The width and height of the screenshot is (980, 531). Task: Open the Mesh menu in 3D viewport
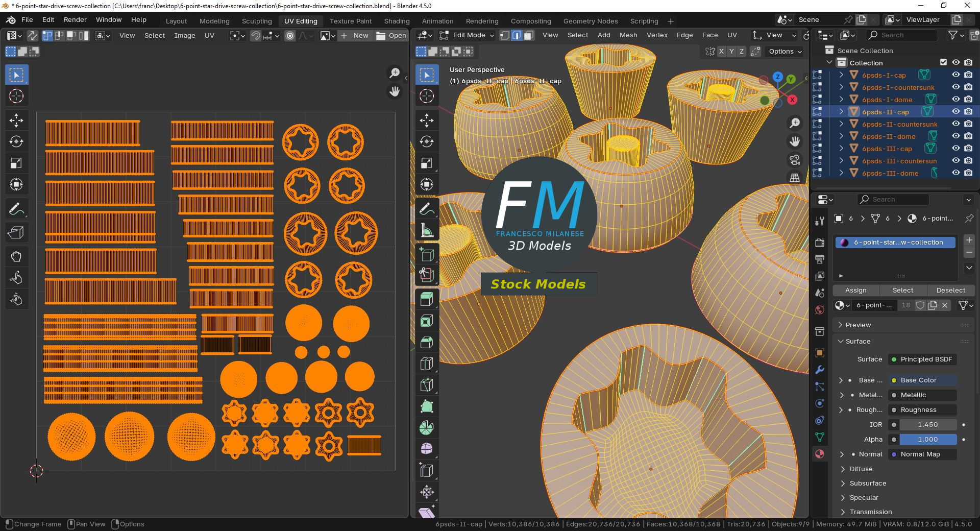tap(628, 35)
